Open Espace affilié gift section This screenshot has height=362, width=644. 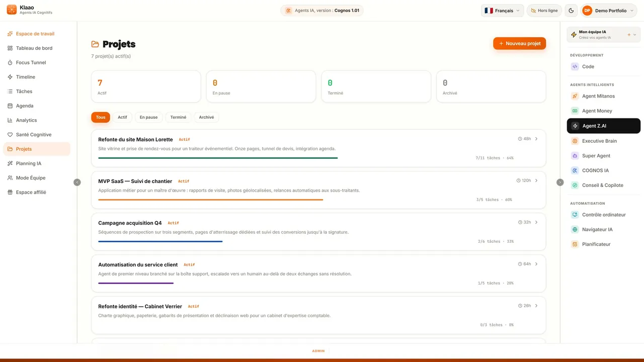click(x=37, y=192)
